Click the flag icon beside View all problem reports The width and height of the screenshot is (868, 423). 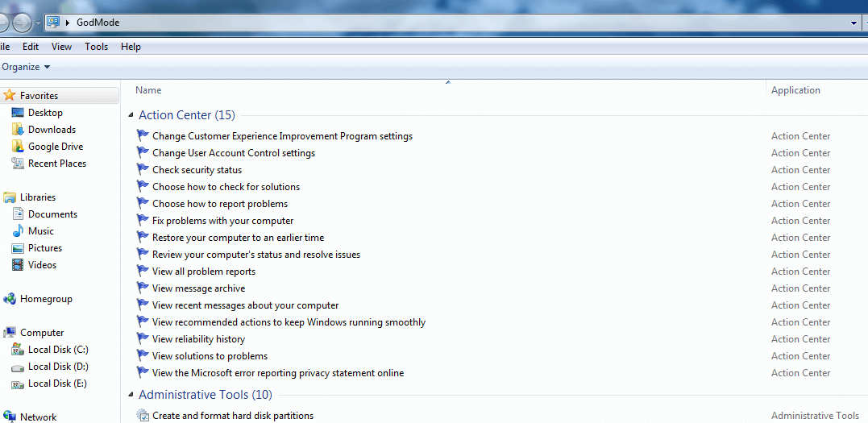tap(143, 272)
